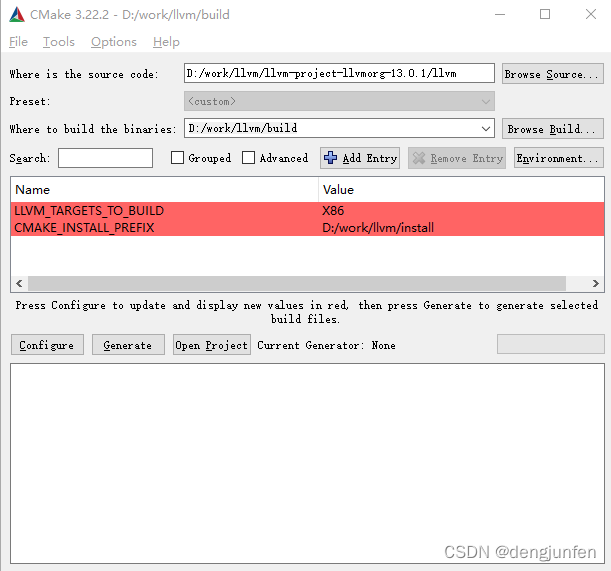The image size is (611, 571).
Task: Click the Open Project button
Action: pos(212,345)
